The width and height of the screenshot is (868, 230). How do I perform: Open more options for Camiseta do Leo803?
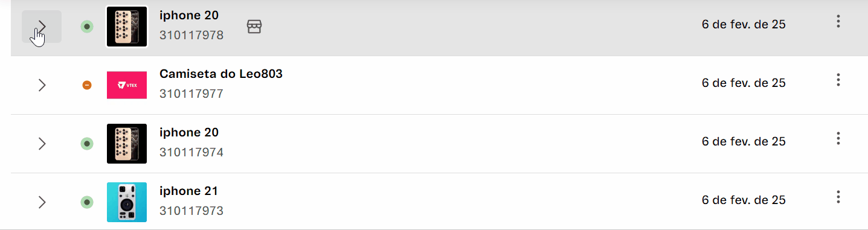click(x=838, y=80)
